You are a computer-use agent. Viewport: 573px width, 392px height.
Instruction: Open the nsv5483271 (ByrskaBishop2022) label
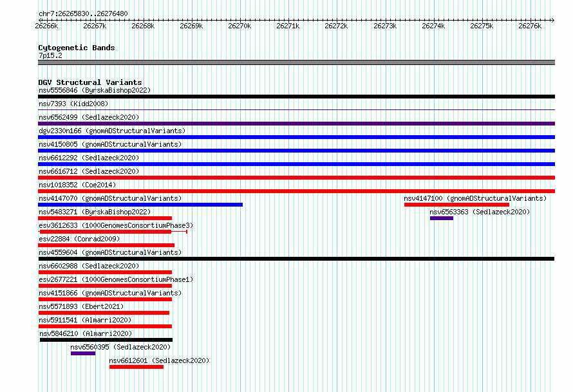point(95,212)
